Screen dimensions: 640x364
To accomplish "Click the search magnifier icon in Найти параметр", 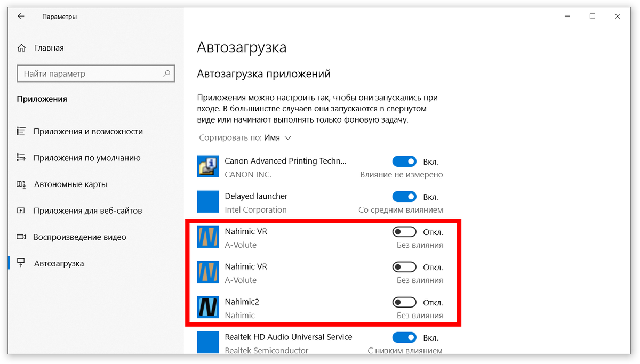I will [x=167, y=74].
